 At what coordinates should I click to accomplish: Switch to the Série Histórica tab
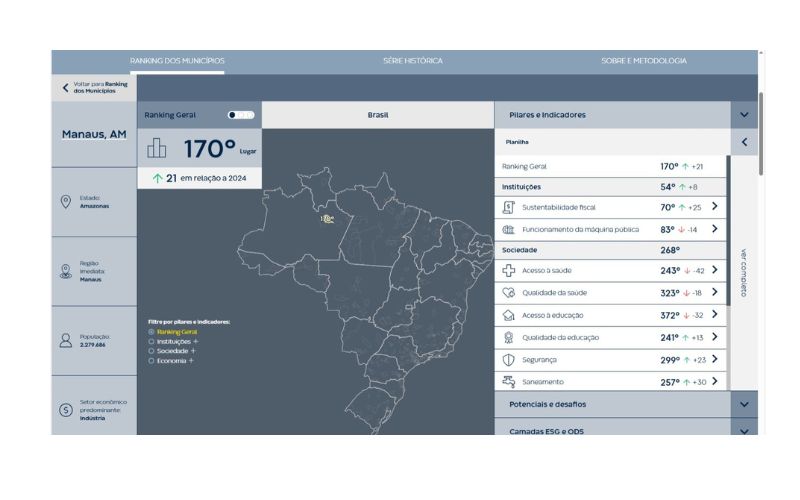[x=413, y=61]
